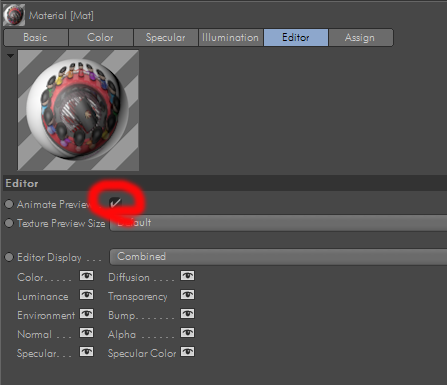Switch to the Specular tab

[x=166, y=37]
